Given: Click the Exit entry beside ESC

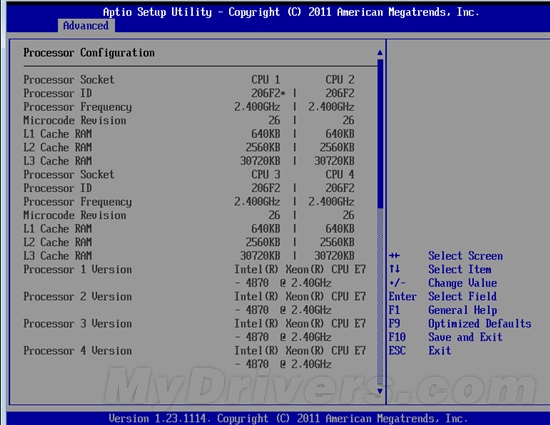Looking at the screenshot, I should (440, 351).
